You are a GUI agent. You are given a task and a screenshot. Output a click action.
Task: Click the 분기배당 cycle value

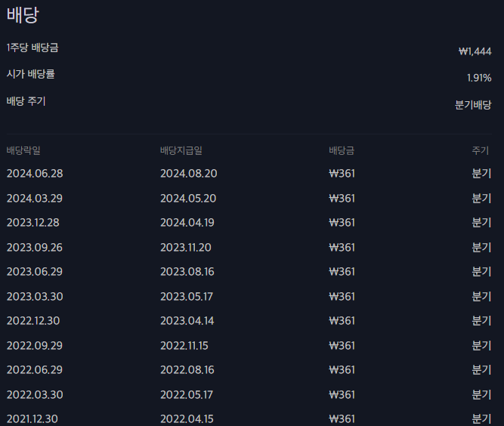473,105
